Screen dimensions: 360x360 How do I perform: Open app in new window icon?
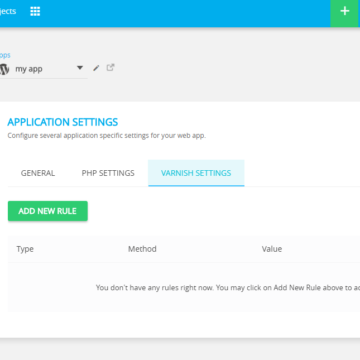pos(110,68)
